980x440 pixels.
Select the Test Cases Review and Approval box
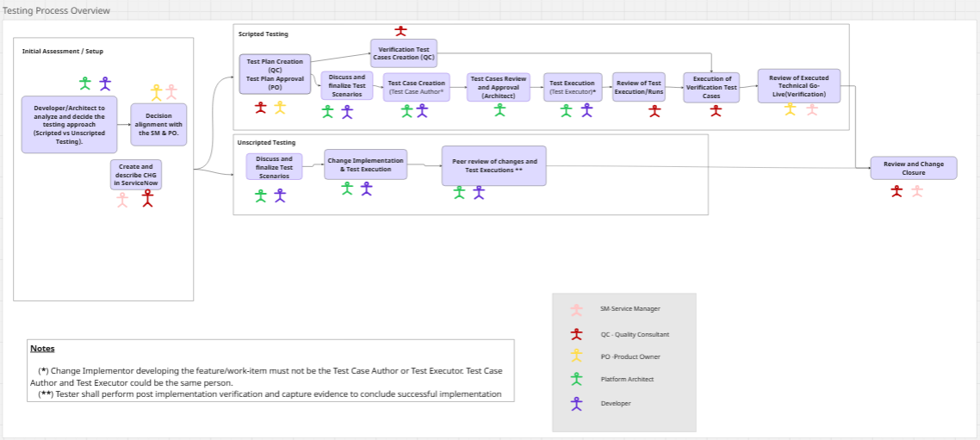(x=498, y=87)
